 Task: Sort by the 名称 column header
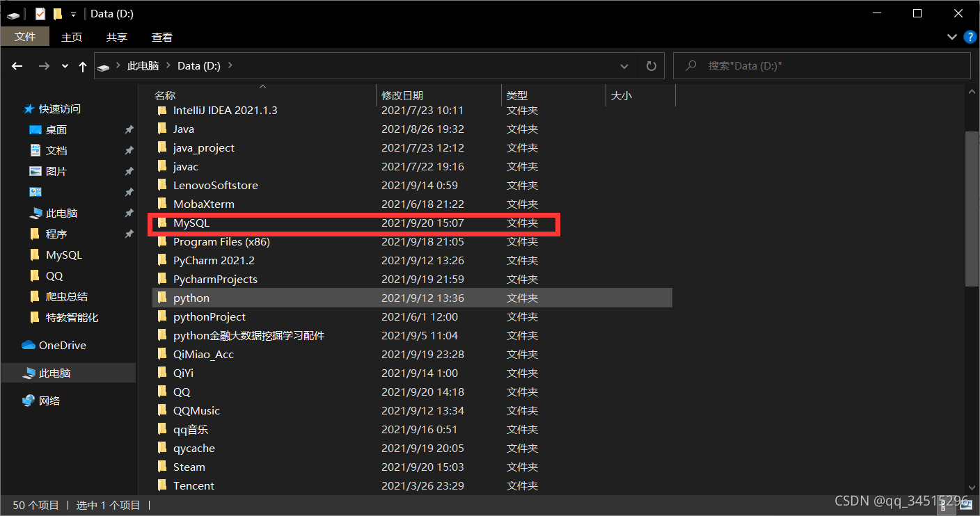click(x=263, y=95)
